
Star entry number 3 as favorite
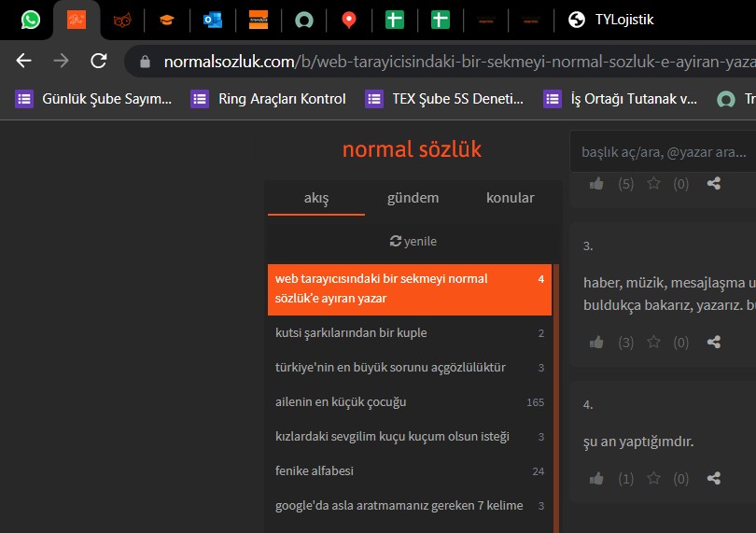(654, 343)
